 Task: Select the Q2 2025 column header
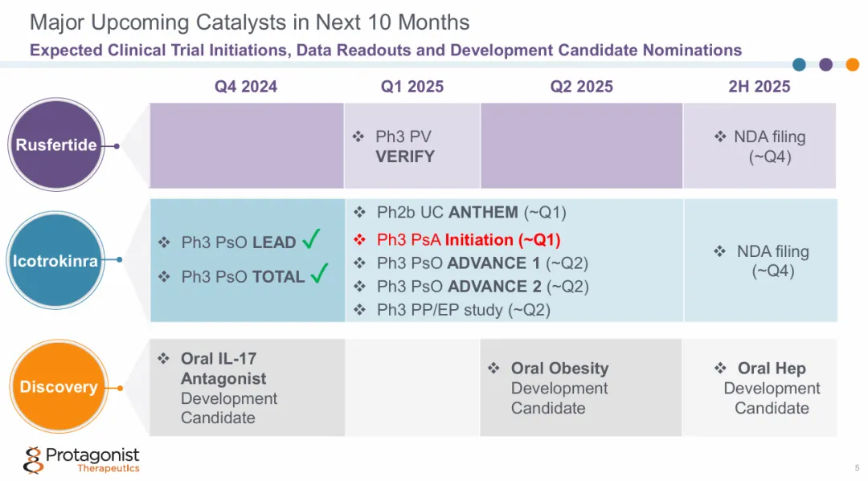point(581,87)
